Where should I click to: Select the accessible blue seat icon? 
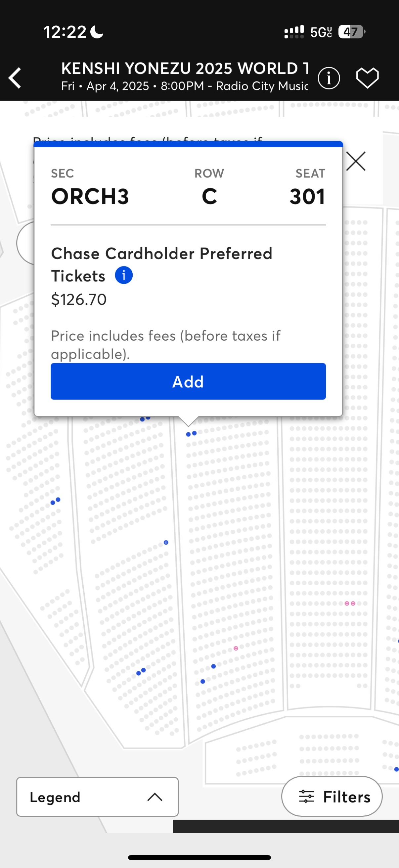pos(166,543)
